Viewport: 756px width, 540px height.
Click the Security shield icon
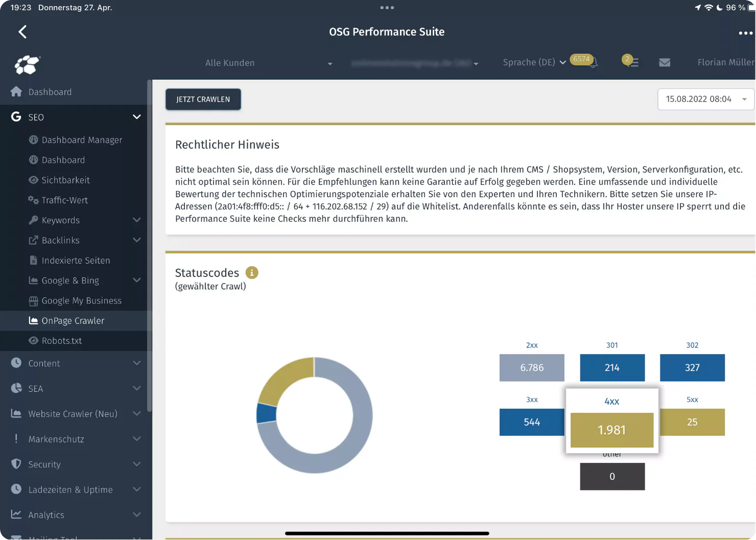pyautogui.click(x=16, y=464)
